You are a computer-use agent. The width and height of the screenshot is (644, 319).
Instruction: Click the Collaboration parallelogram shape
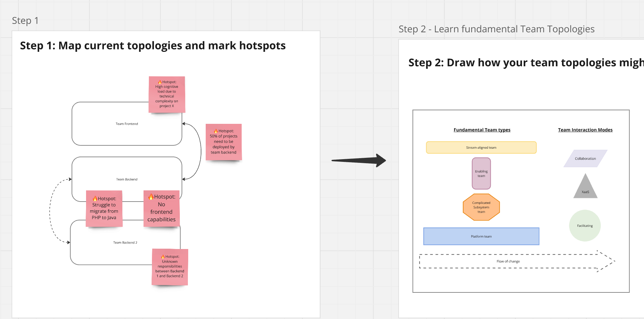pos(586,158)
